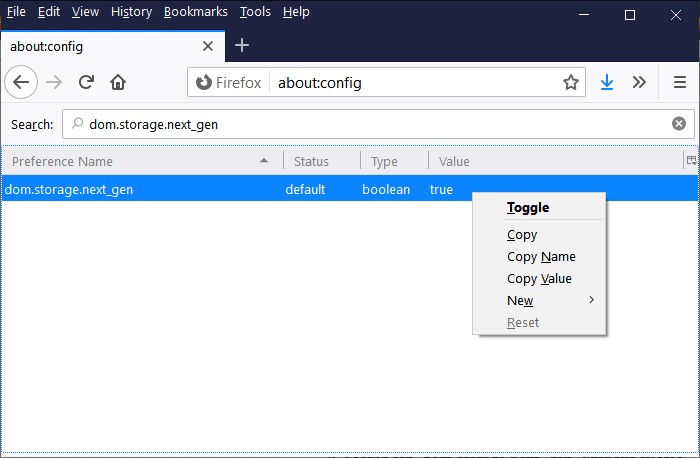Sort by the Type column header
This screenshot has height=458, width=700.
[394, 161]
